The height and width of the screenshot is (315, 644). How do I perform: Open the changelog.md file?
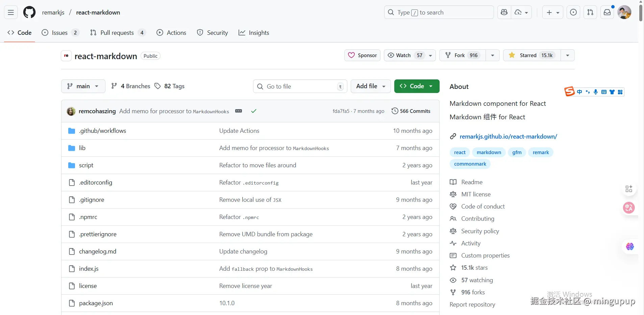pyautogui.click(x=98, y=251)
